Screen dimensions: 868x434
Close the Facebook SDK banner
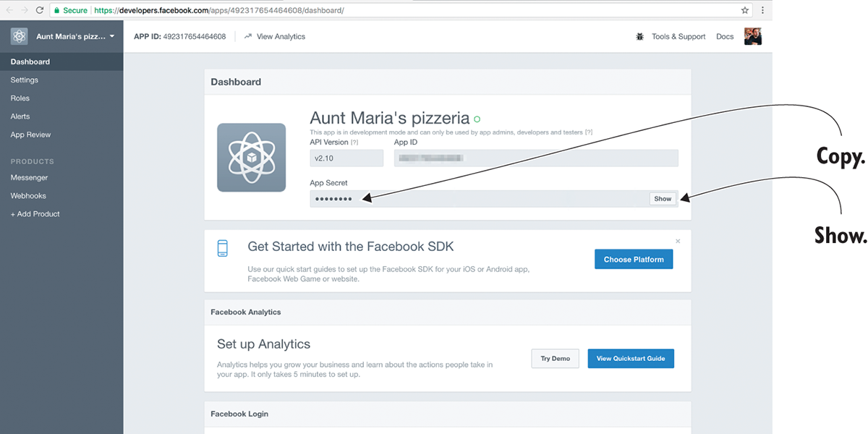coord(678,241)
